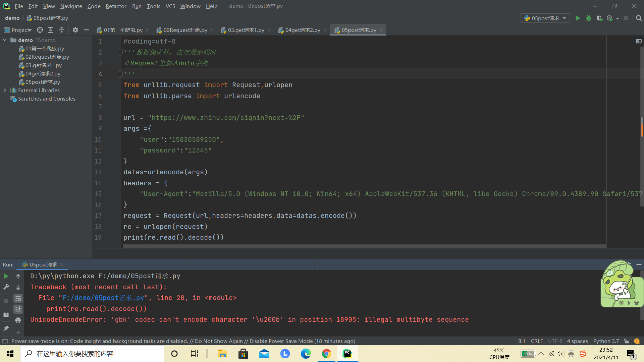Viewport: 644px width, 362px height.
Task: Toggle scroll to end in Run console
Action: (x=18, y=309)
